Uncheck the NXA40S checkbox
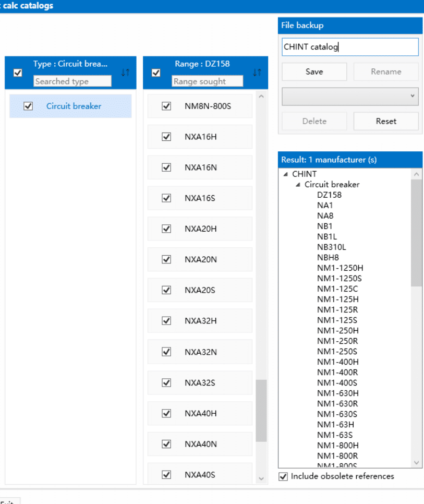Viewport: 424px width, 504px height. (166, 475)
